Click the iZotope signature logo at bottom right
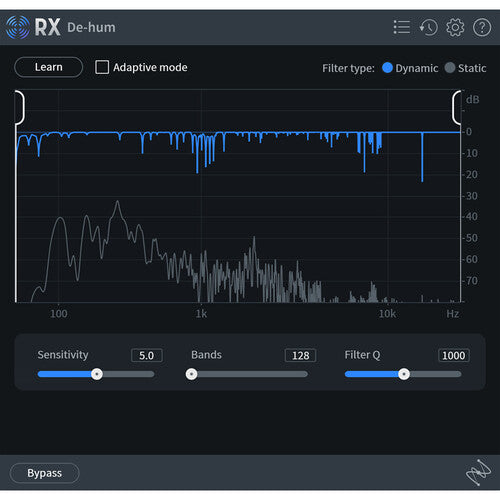 pyautogui.click(x=478, y=472)
